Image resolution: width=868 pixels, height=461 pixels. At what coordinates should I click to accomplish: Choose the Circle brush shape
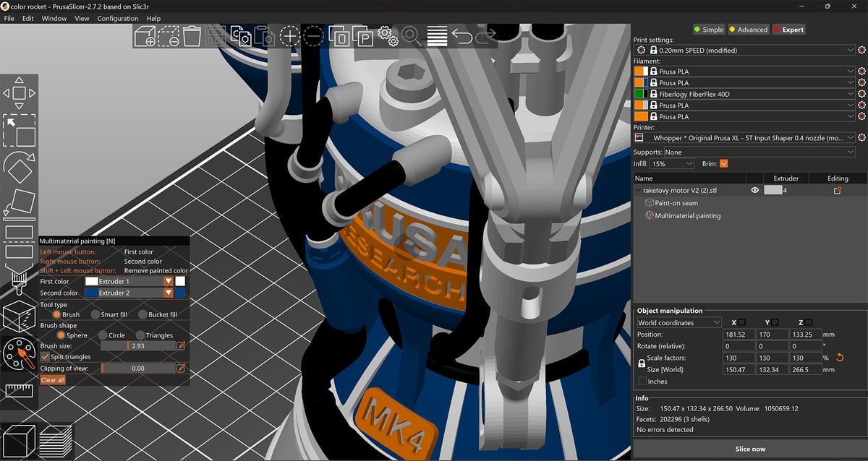click(103, 335)
